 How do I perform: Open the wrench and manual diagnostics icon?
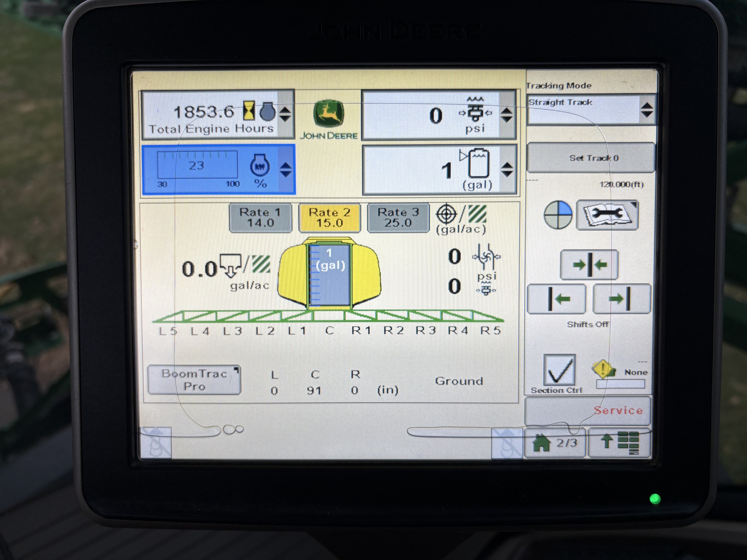pyautogui.click(x=607, y=215)
